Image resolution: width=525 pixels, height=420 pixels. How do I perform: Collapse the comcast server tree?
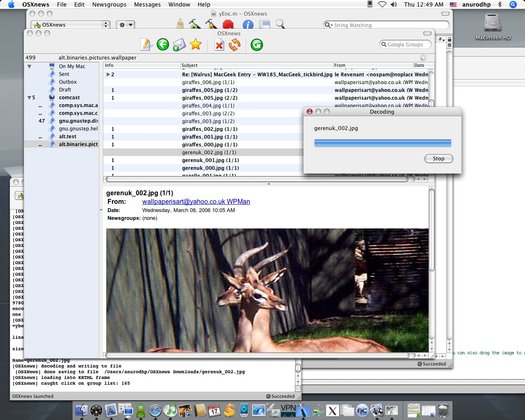[x=29, y=97]
